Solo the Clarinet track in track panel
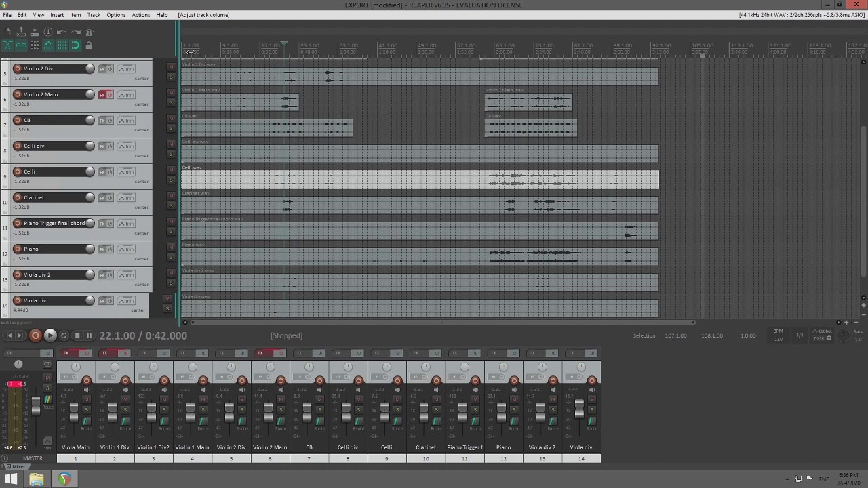Screen dimensions: 868x488 pyautogui.click(x=171, y=205)
